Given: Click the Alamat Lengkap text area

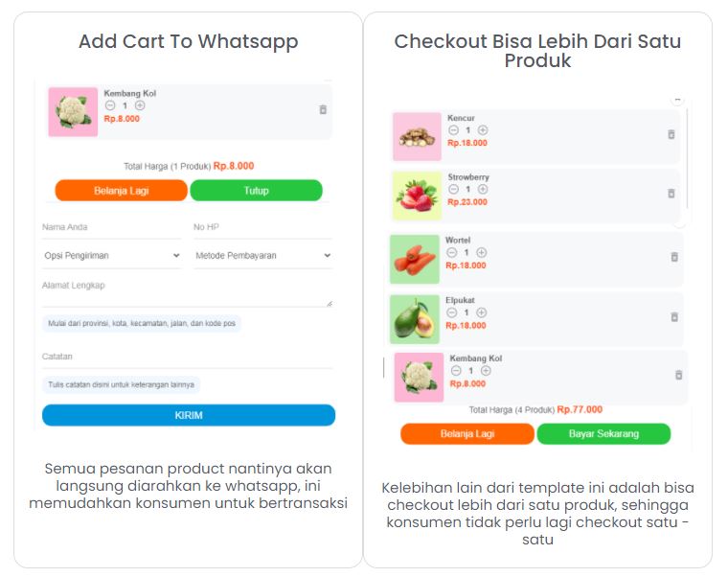Looking at the screenshot, I should [x=187, y=291].
